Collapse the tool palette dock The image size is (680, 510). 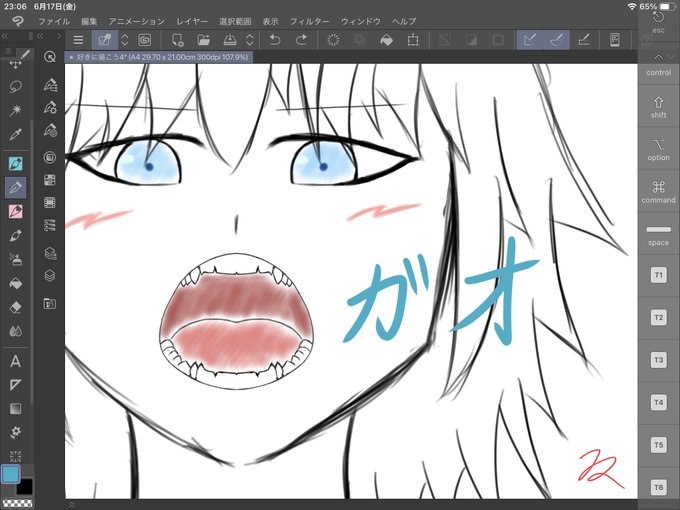click(5, 36)
